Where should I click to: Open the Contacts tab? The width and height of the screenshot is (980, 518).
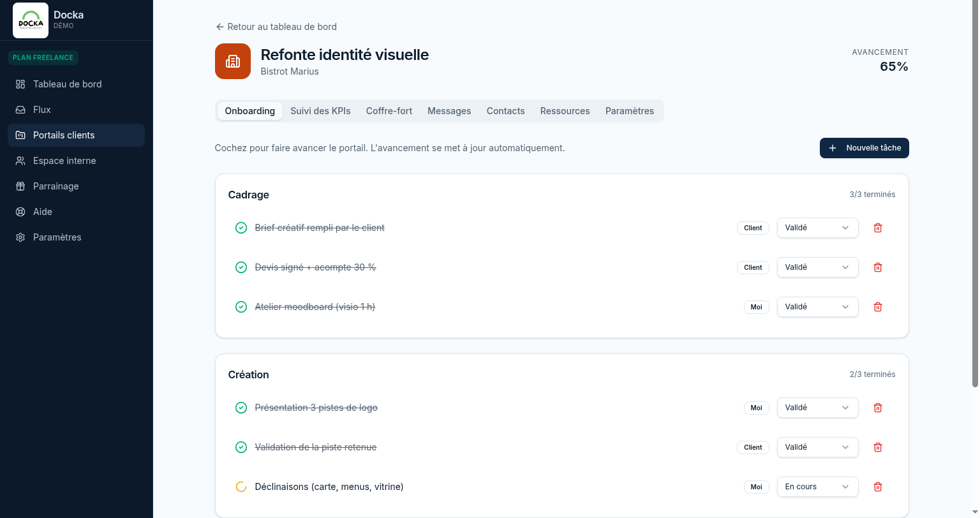[506, 111]
